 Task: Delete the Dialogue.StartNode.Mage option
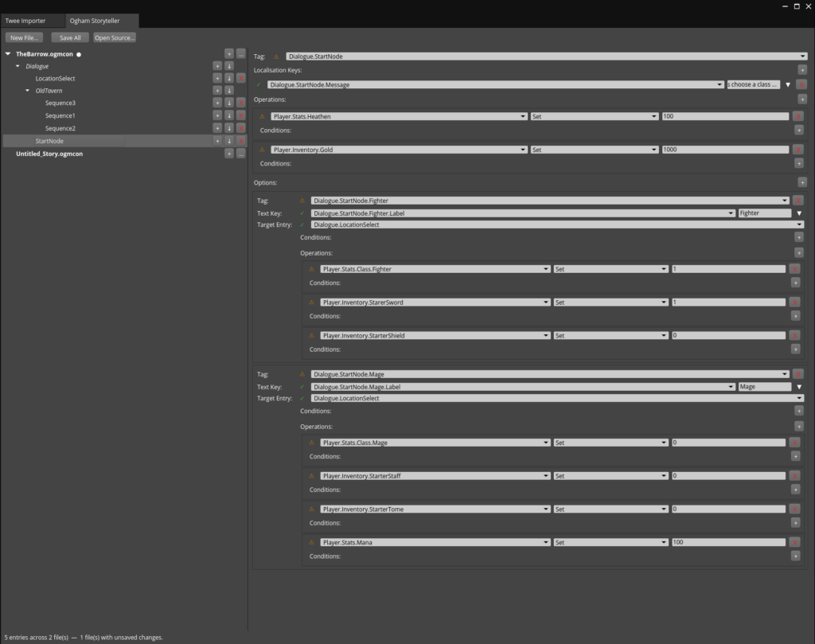(798, 374)
